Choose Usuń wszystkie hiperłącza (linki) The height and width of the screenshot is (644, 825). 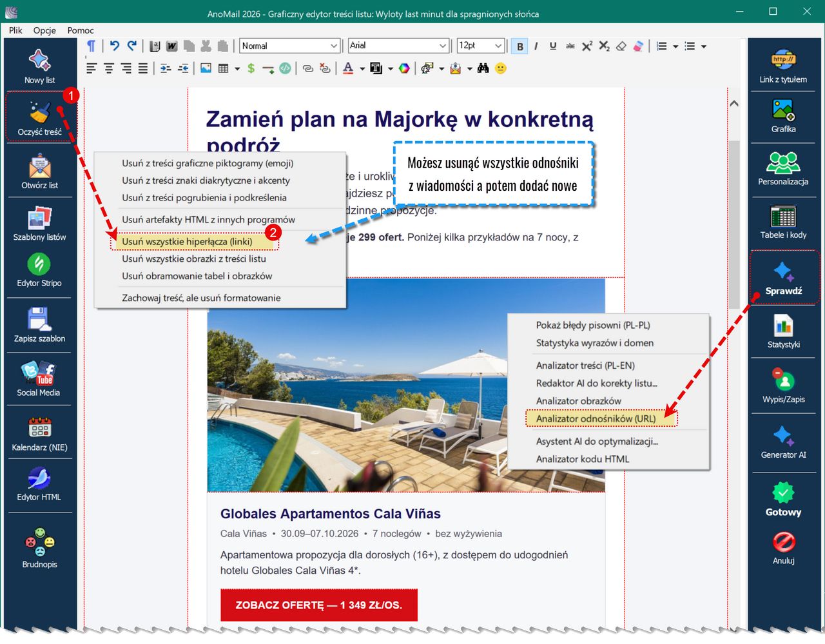[x=187, y=241]
